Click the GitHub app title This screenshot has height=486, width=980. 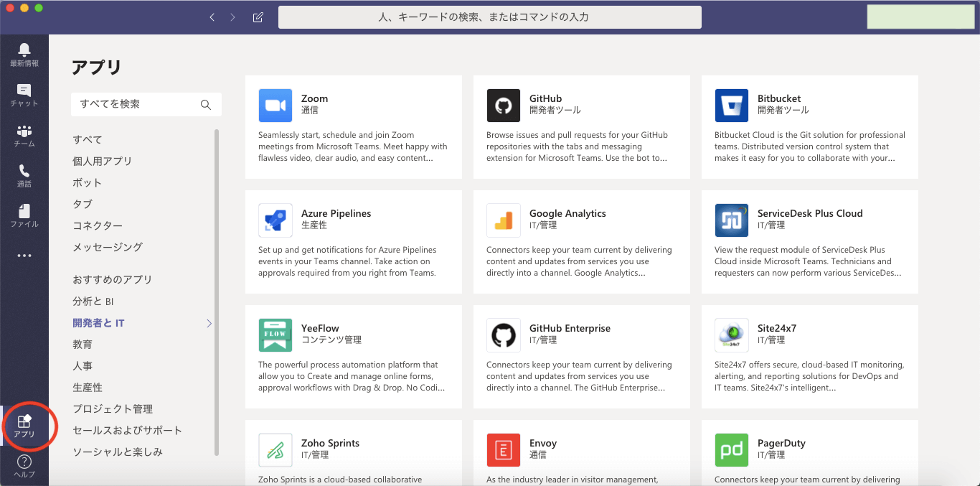[x=545, y=99]
